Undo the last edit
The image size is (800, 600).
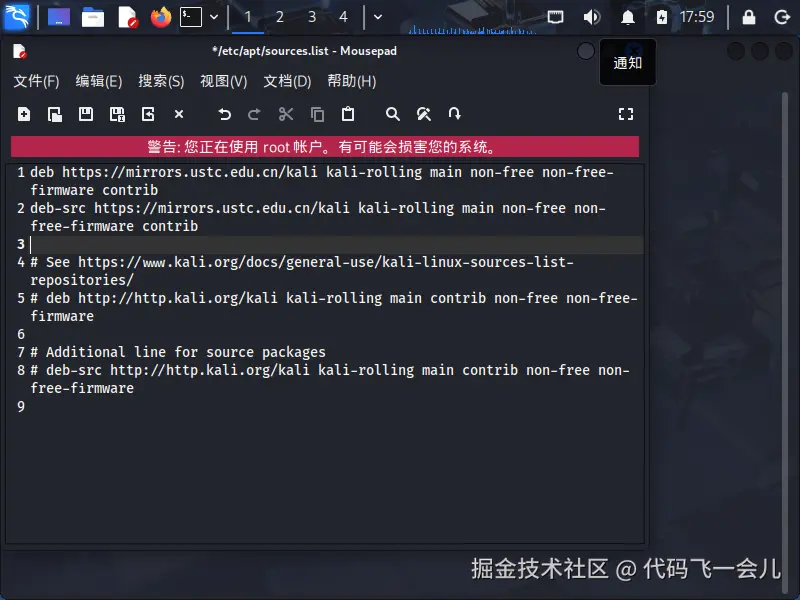[224, 114]
